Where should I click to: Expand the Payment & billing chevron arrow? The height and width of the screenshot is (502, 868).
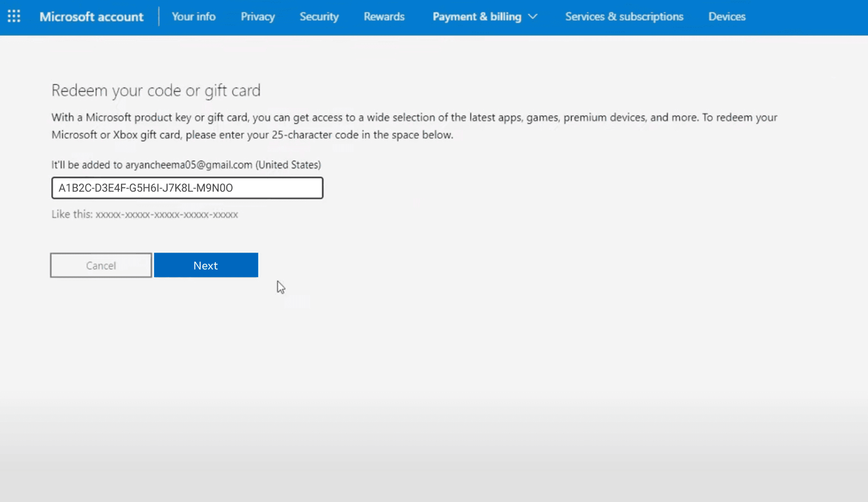click(533, 17)
